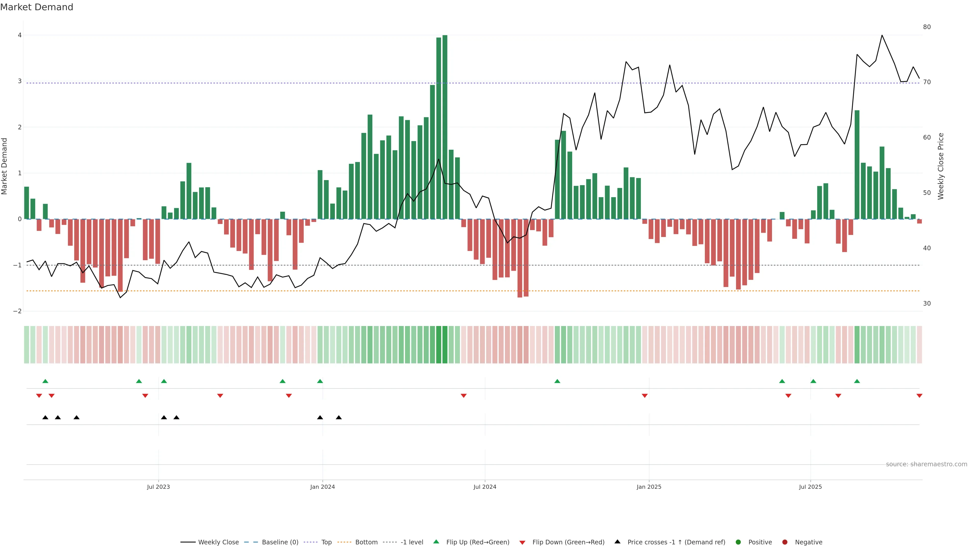Click the Jan 2024 x-axis label
This screenshot has height=551, width=980.
[x=322, y=487]
